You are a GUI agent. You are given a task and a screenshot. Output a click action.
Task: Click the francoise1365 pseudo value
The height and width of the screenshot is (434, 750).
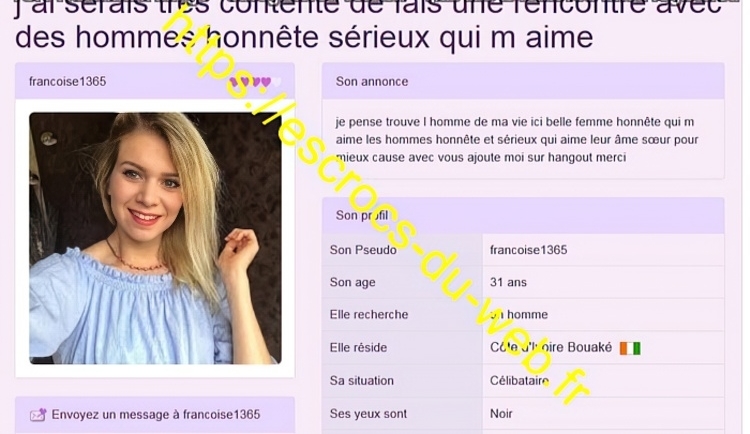click(x=529, y=250)
